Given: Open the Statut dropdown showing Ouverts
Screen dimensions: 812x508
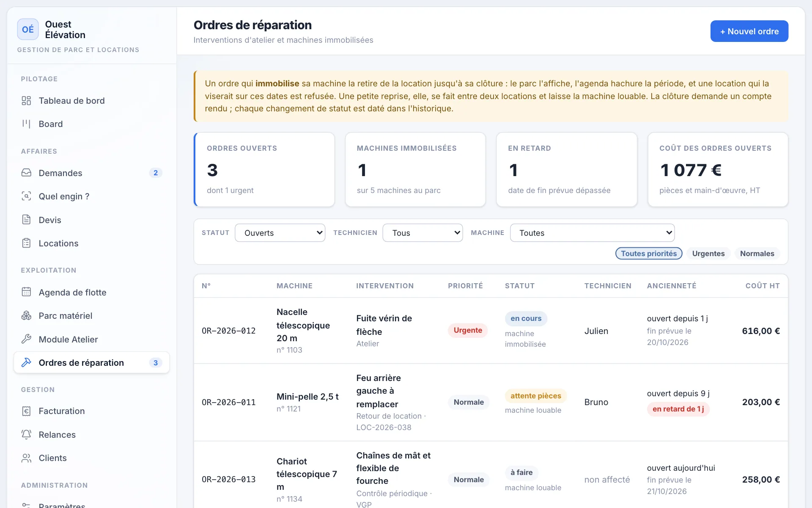Looking at the screenshot, I should [x=280, y=233].
